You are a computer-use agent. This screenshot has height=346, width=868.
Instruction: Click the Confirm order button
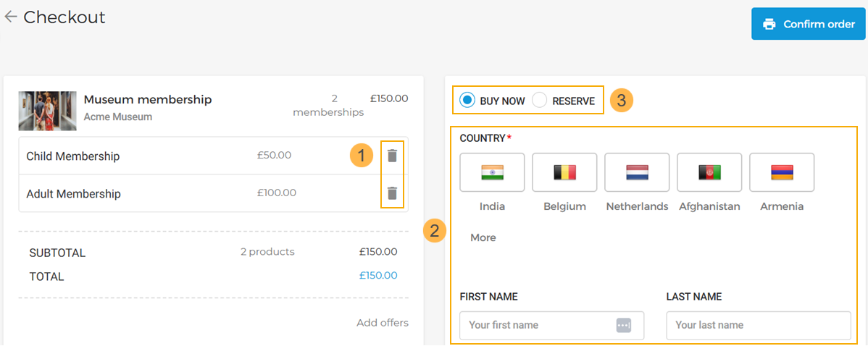pyautogui.click(x=808, y=24)
